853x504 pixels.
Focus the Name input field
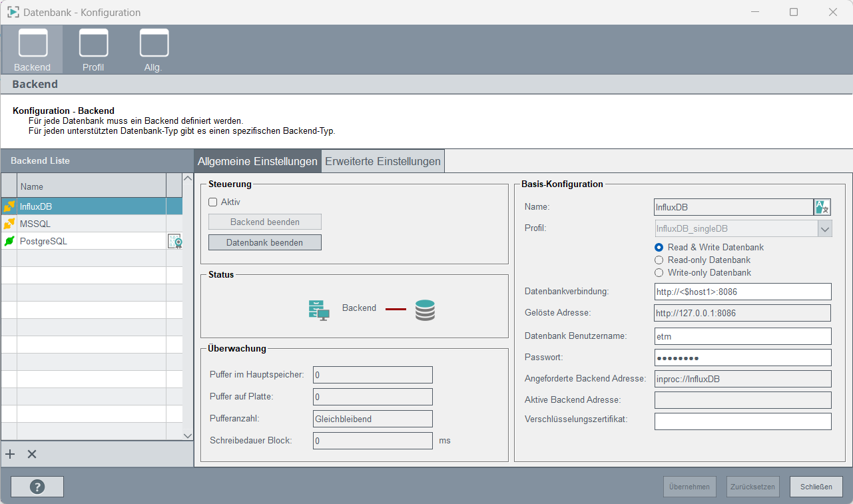coord(733,207)
